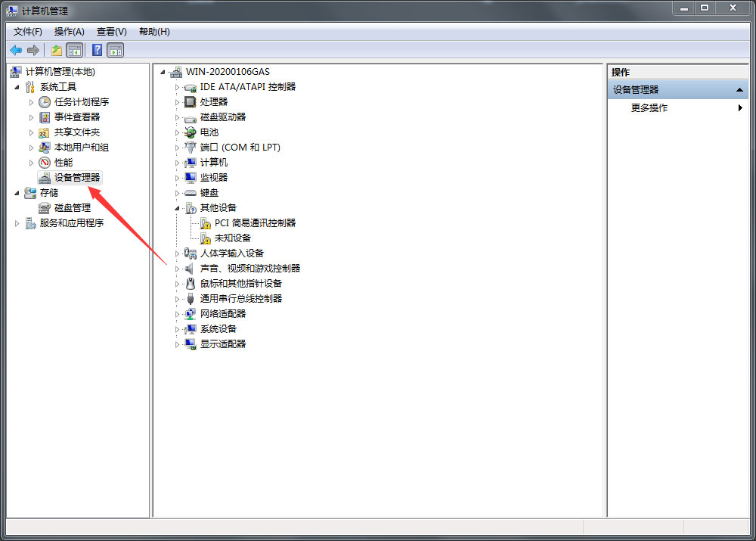Open the Action (操作) menu
This screenshot has width=756, height=541.
[69, 32]
